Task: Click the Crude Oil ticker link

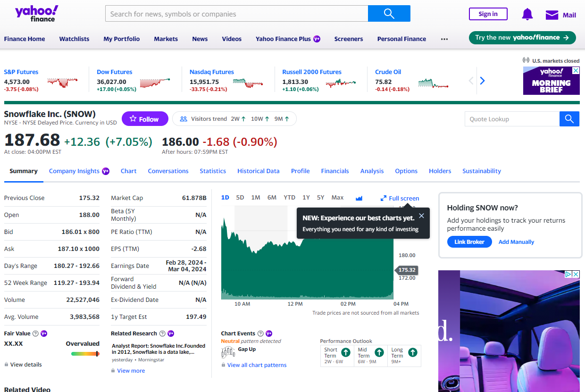Action: tap(388, 72)
